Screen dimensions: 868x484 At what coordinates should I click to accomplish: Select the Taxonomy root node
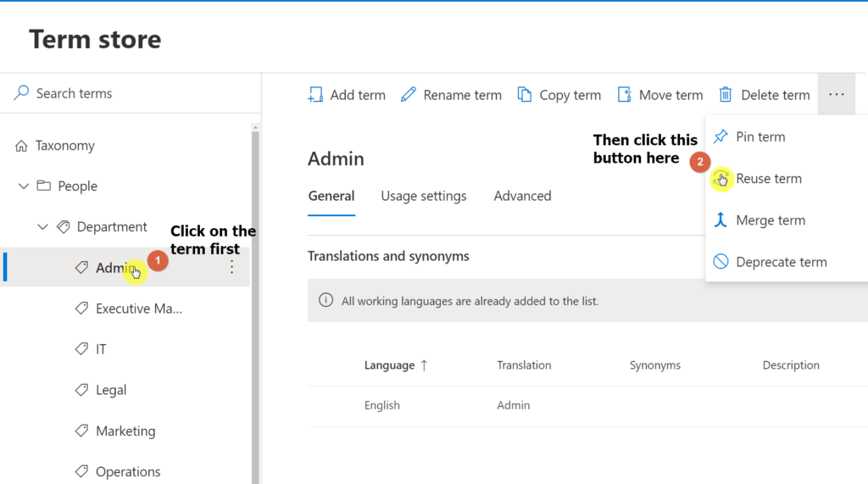[64, 146]
